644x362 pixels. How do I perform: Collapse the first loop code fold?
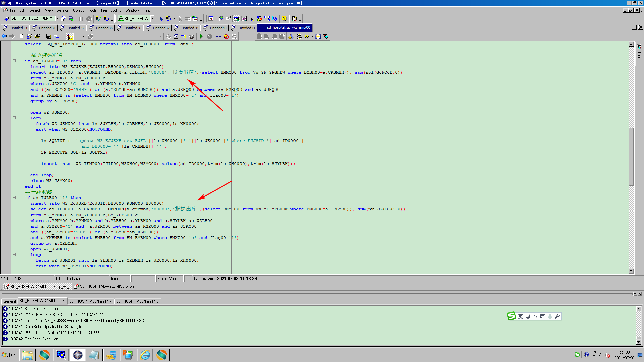pyautogui.click(x=14, y=118)
